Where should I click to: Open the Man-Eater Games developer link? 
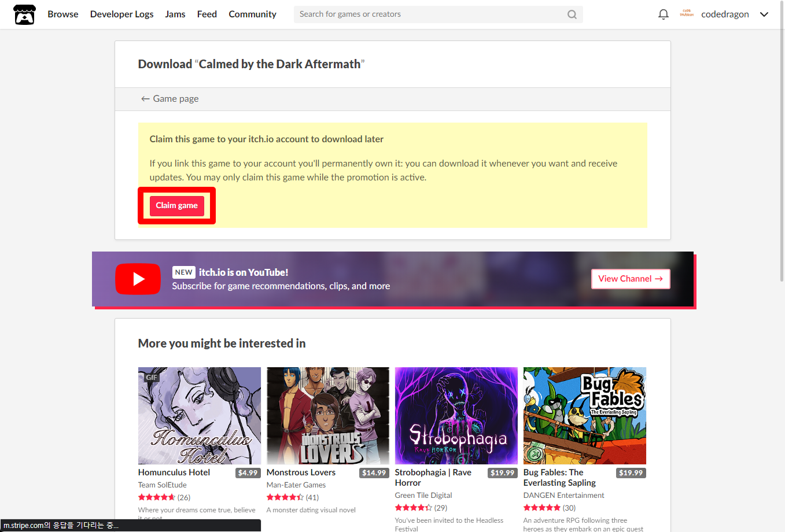click(x=296, y=485)
